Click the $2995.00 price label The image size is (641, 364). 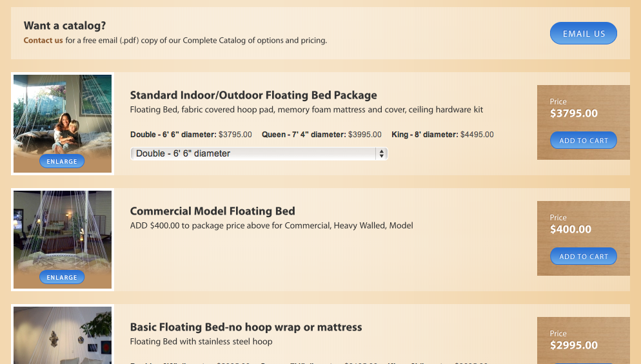[x=573, y=345]
